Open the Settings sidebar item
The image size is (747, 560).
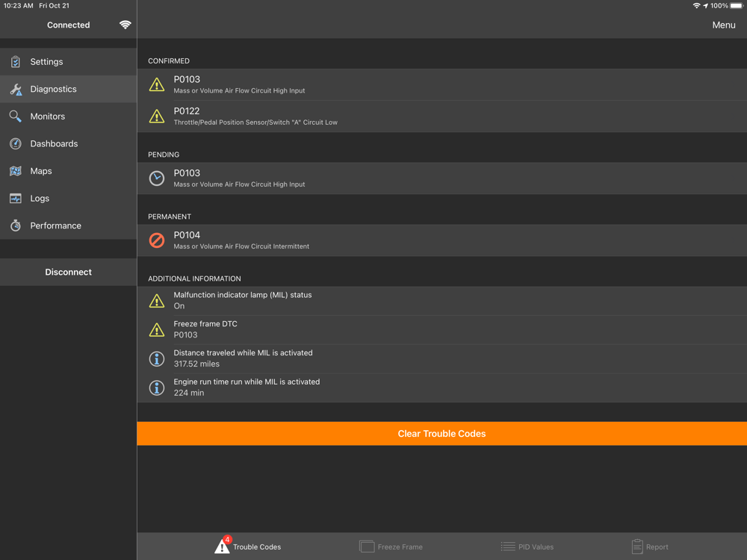coord(68,62)
